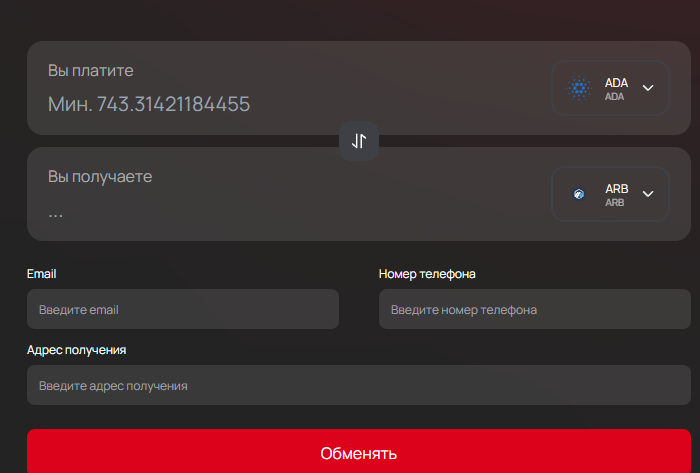Click the ARB Arbitrum coin logo
Image resolution: width=700 pixels, height=473 pixels.
[579, 194]
